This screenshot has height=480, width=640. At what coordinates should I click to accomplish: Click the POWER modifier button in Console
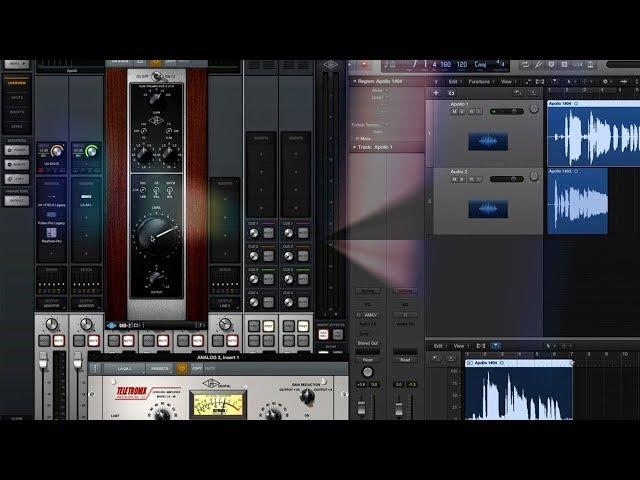click(17, 150)
